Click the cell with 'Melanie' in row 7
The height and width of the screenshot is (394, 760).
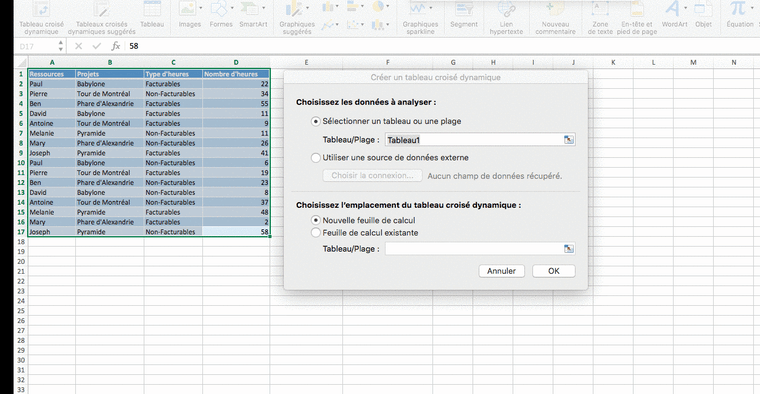point(52,133)
